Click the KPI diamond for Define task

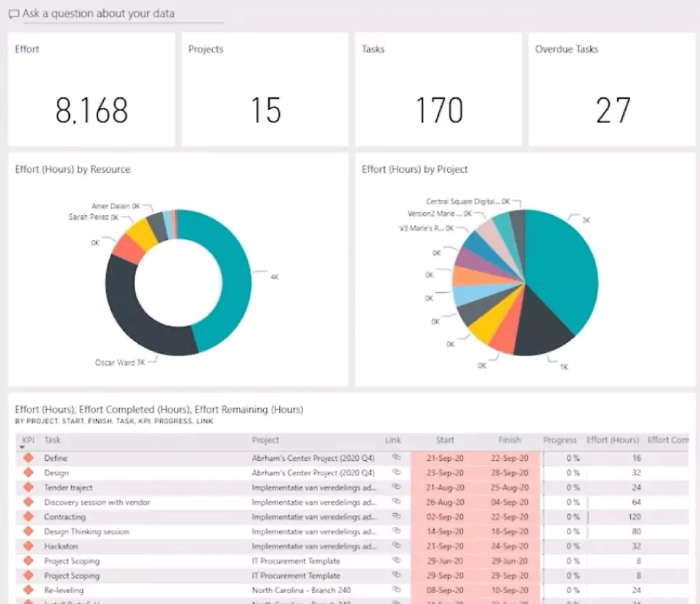(x=28, y=459)
